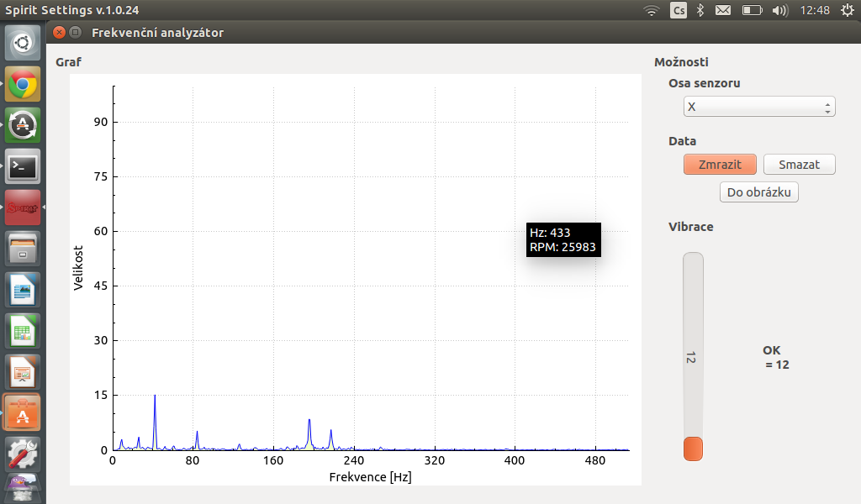Open Google Chrome from the dock
The image size is (861, 504).
[23, 84]
